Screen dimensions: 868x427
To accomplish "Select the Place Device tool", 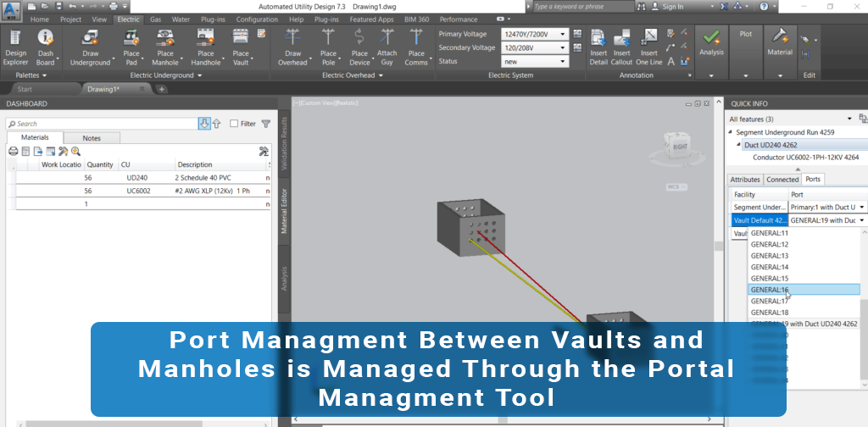I will 359,47.
